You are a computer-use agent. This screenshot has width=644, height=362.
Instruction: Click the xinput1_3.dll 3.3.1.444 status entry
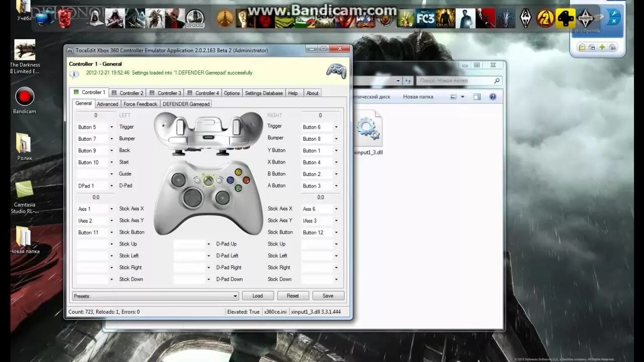(x=316, y=312)
